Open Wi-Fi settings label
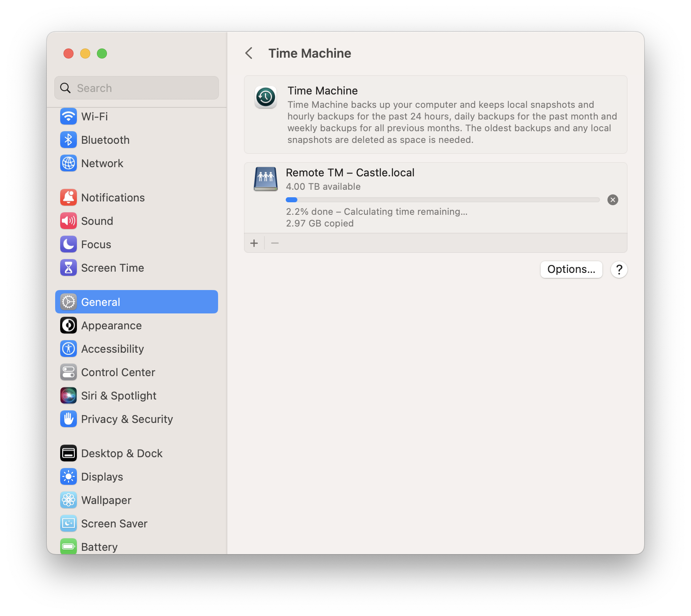This screenshot has width=691, height=616. click(x=94, y=117)
